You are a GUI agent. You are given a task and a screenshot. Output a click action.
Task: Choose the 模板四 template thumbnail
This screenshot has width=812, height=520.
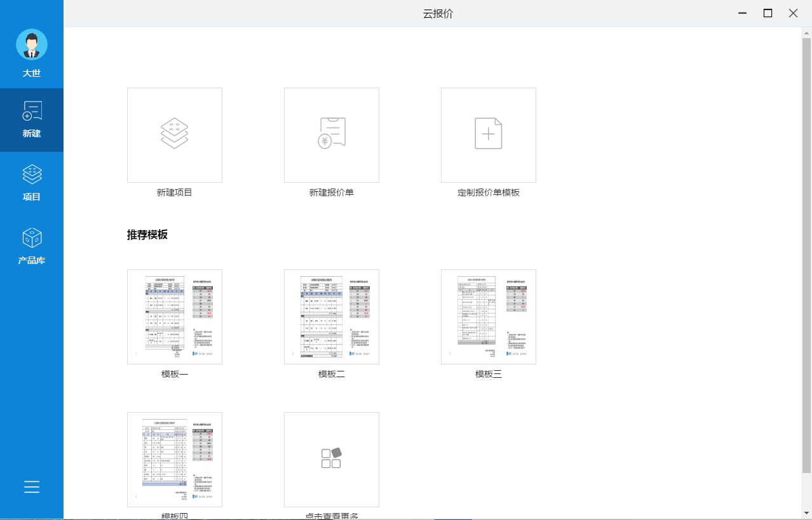tap(174, 459)
